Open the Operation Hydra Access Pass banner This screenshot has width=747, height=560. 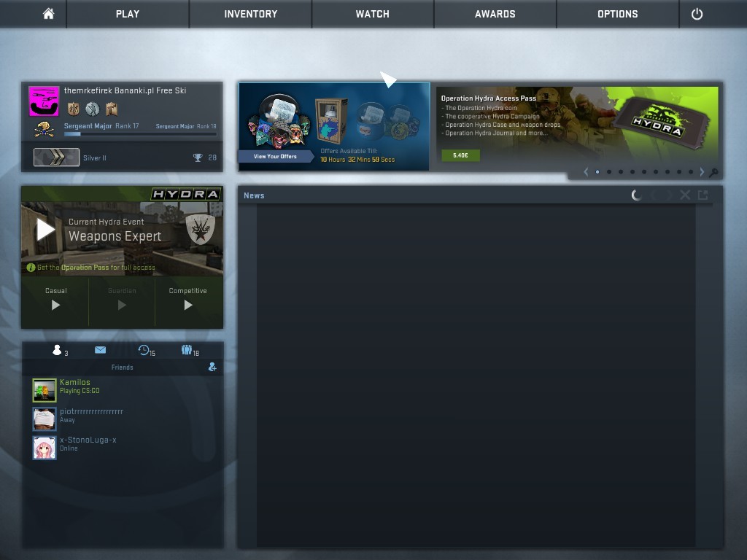[x=578, y=126]
